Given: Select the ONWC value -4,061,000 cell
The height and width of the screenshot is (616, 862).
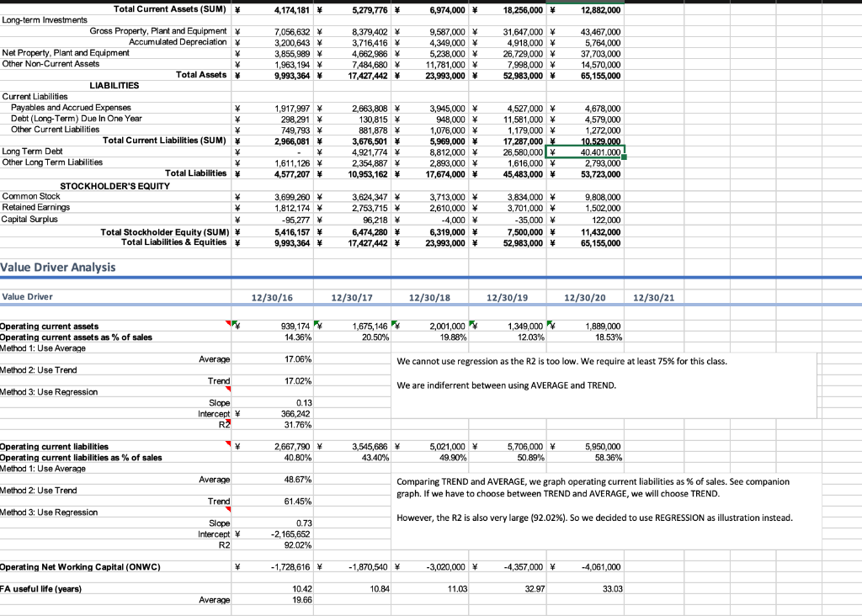Looking at the screenshot, I should [585, 567].
